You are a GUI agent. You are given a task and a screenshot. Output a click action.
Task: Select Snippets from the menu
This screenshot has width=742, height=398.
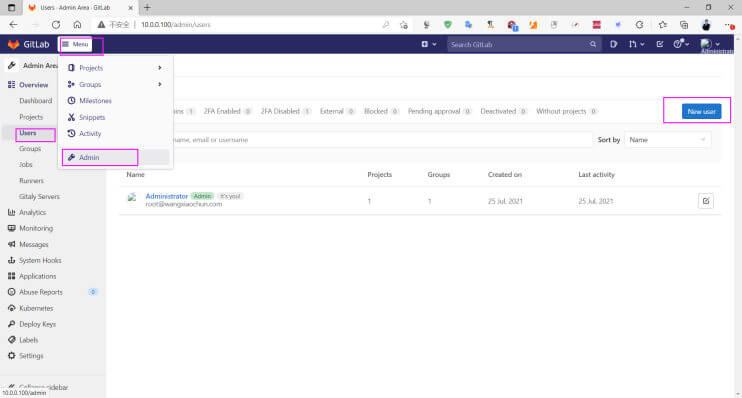tap(92, 117)
